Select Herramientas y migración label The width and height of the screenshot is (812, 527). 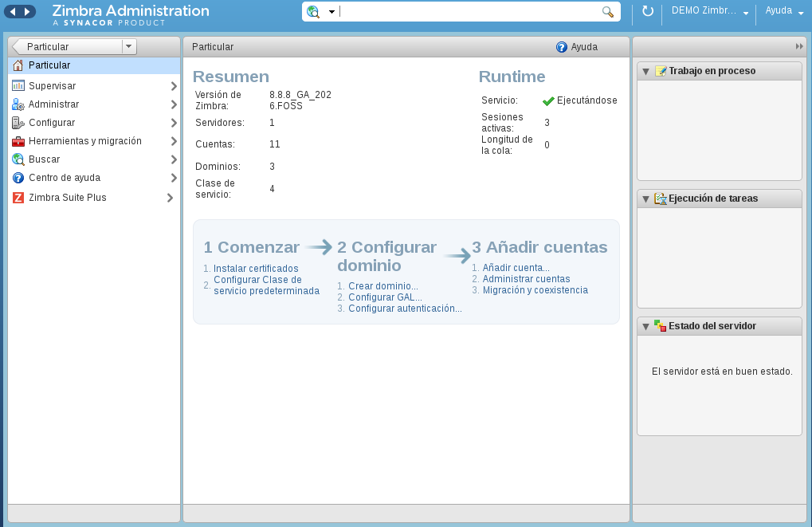point(85,141)
